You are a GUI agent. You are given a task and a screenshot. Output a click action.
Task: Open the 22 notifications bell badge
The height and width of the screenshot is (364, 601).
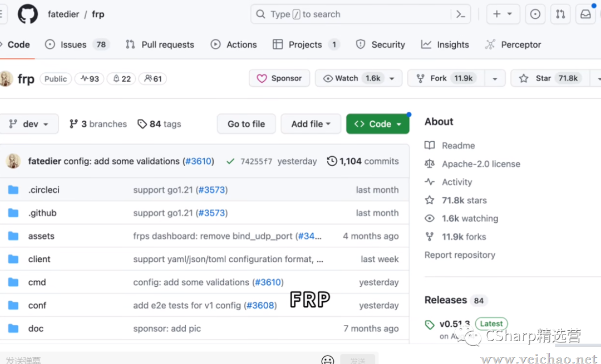click(121, 79)
